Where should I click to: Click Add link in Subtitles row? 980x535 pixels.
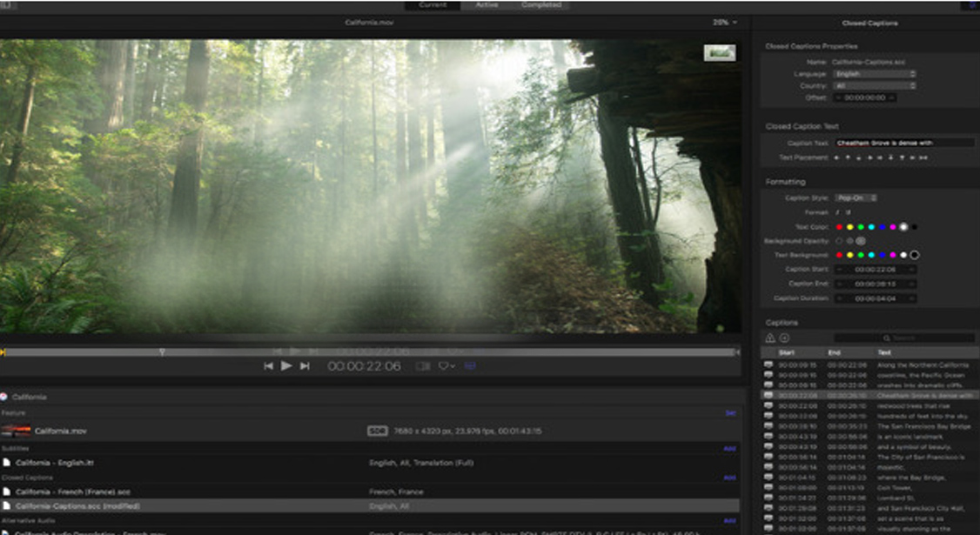pyautogui.click(x=729, y=449)
